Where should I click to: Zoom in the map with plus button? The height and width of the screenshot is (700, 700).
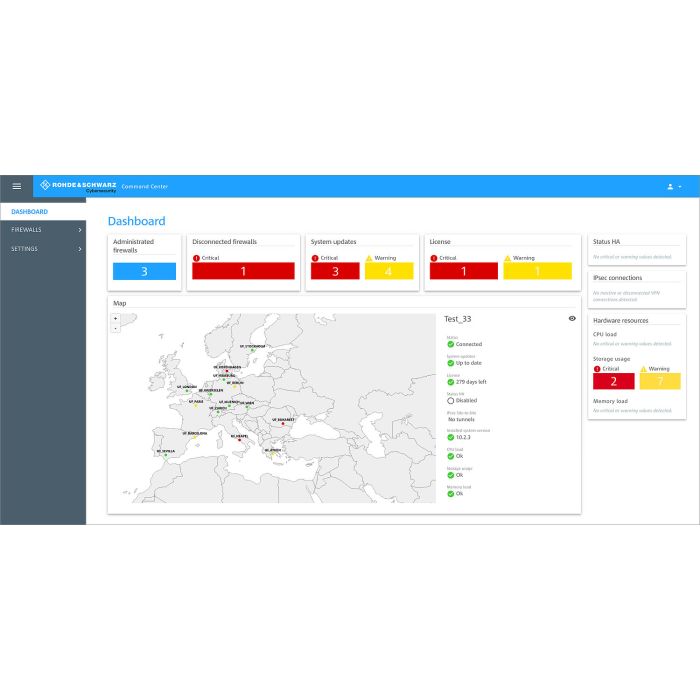[115, 318]
